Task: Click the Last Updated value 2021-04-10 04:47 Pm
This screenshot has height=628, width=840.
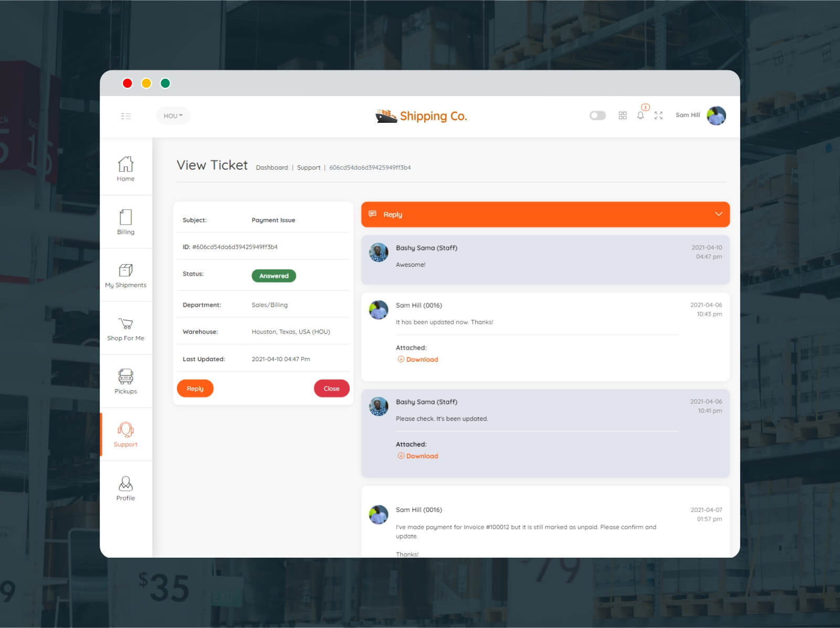Action: 281,359
